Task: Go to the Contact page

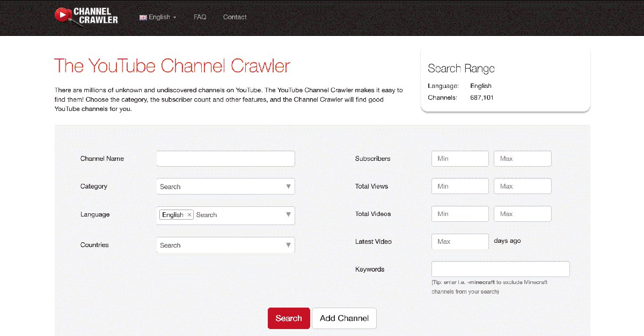Action: coord(235,17)
